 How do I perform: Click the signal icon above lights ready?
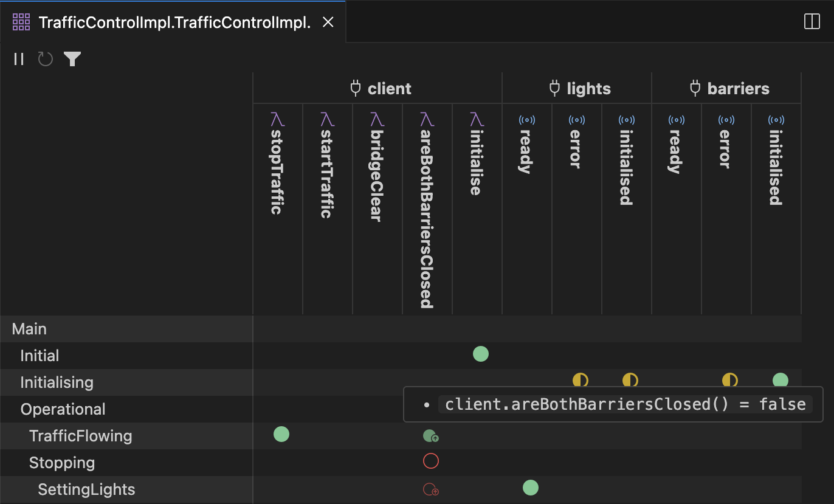pos(527,120)
